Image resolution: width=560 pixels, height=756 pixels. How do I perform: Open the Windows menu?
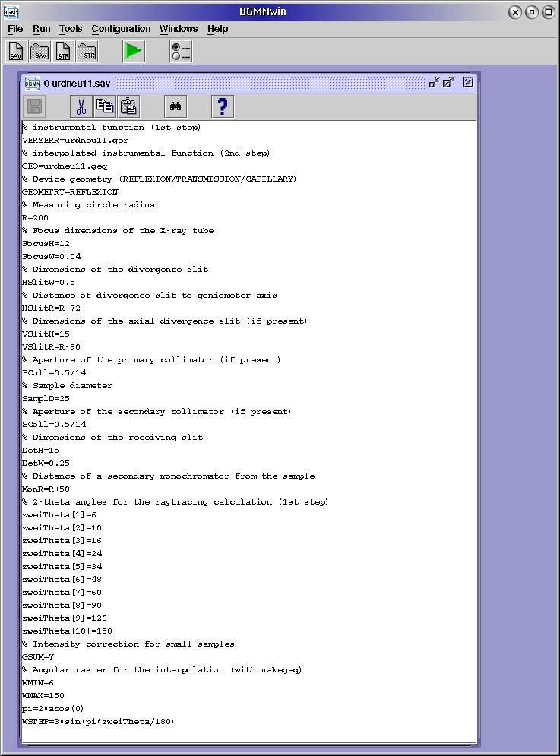tap(179, 29)
